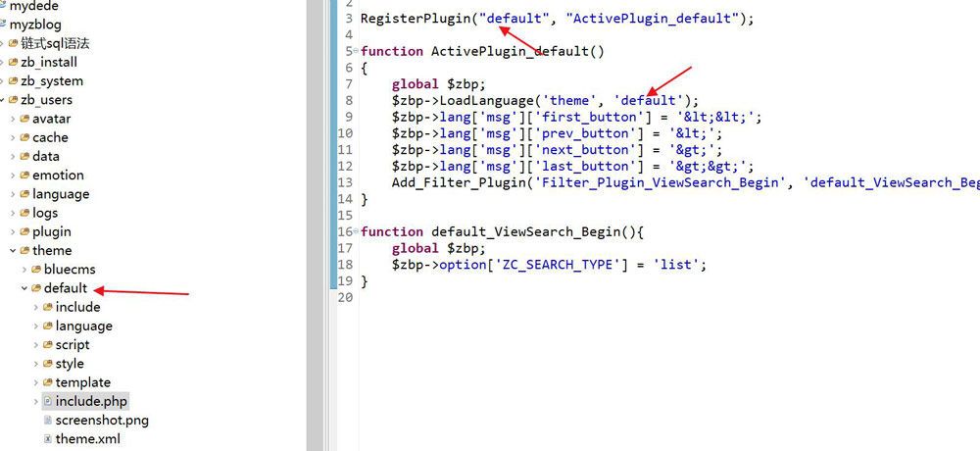The width and height of the screenshot is (980, 451).
Task: Expand the emotion folder arrow
Action: coord(13,175)
